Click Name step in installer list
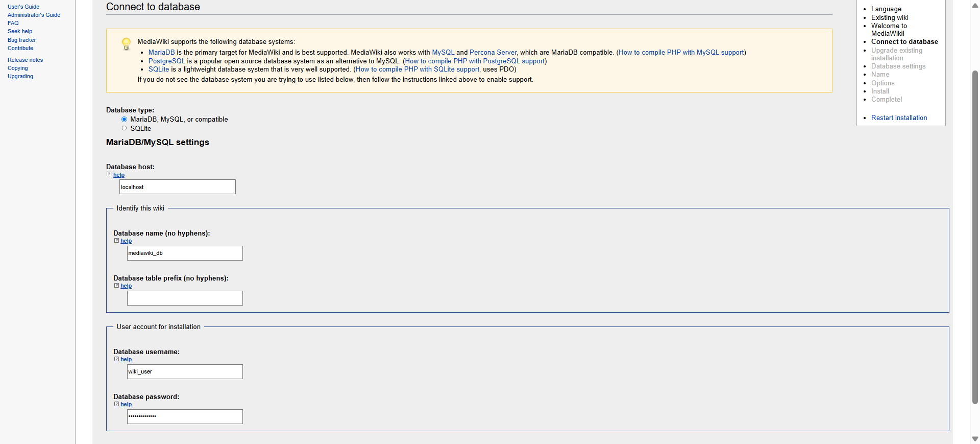The height and width of the screenshot is (444, 980). tap(880, 74)
